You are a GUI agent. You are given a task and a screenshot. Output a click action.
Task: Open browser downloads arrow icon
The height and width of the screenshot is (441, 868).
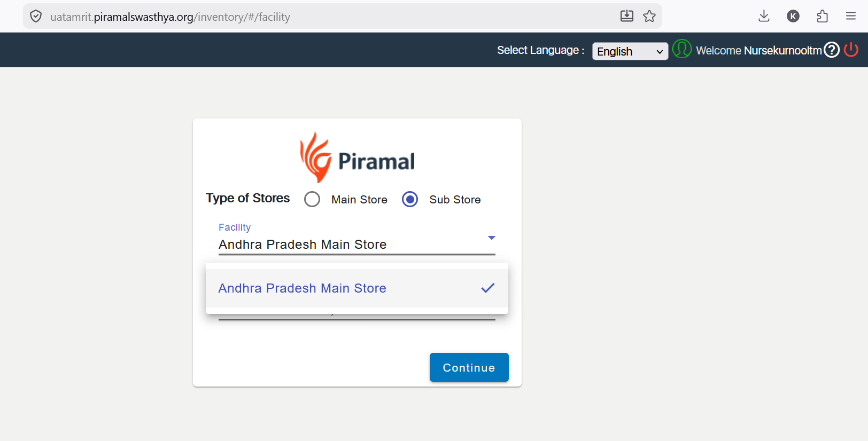[x=764, y=16]
